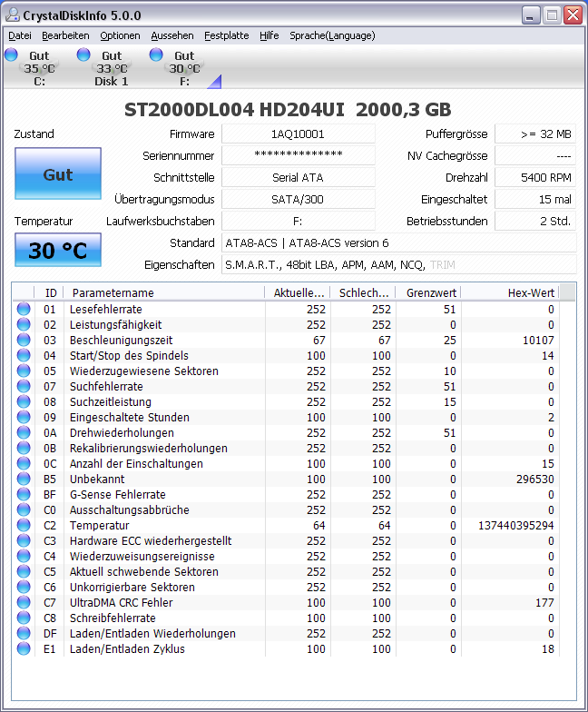Select the Suchzeitleistung row name

(x=111, y=401)
